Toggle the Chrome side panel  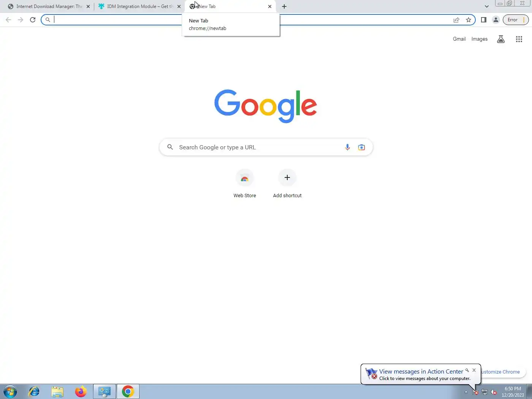484,20
